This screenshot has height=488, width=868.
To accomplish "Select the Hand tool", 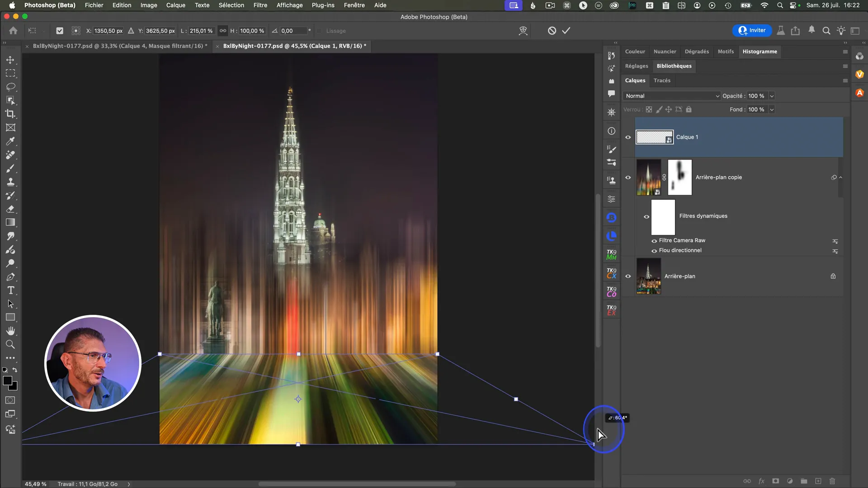I will pyautogui.click(x=10, y=331).
